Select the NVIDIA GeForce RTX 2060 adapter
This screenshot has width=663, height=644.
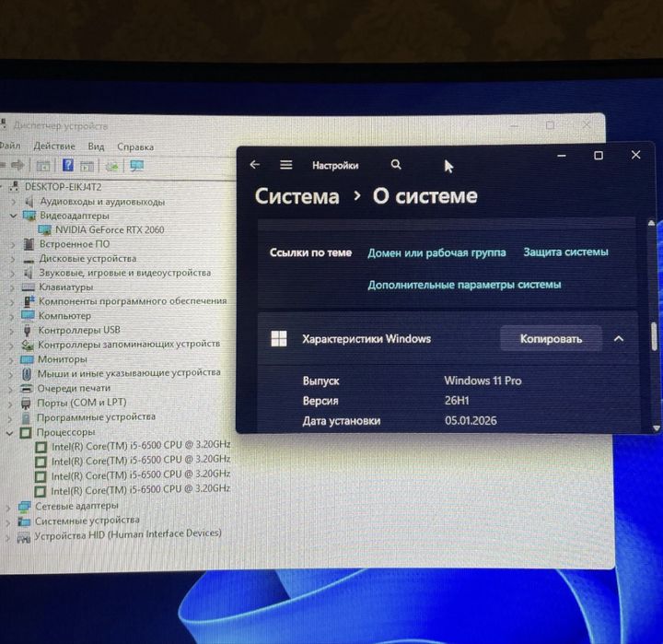110,229
